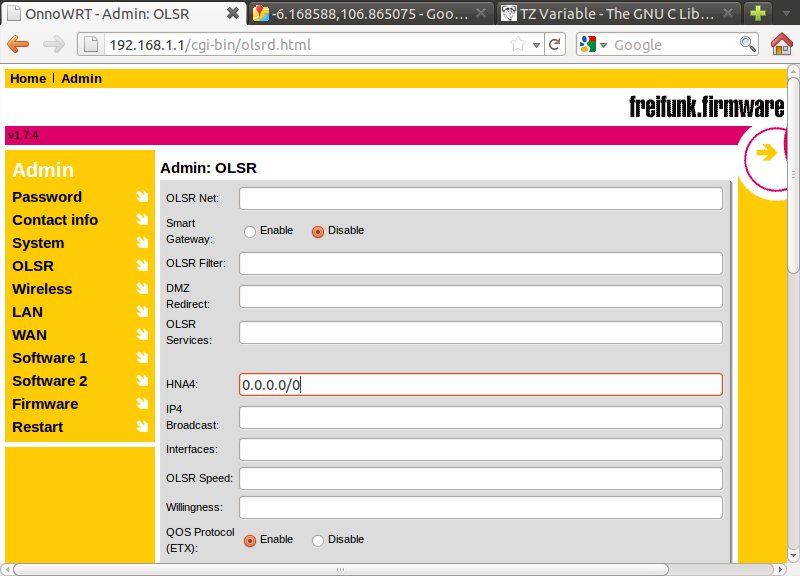Open the Wireless admin page link
The height and width of the screenshot is (576, 800).
pos(42,289)
